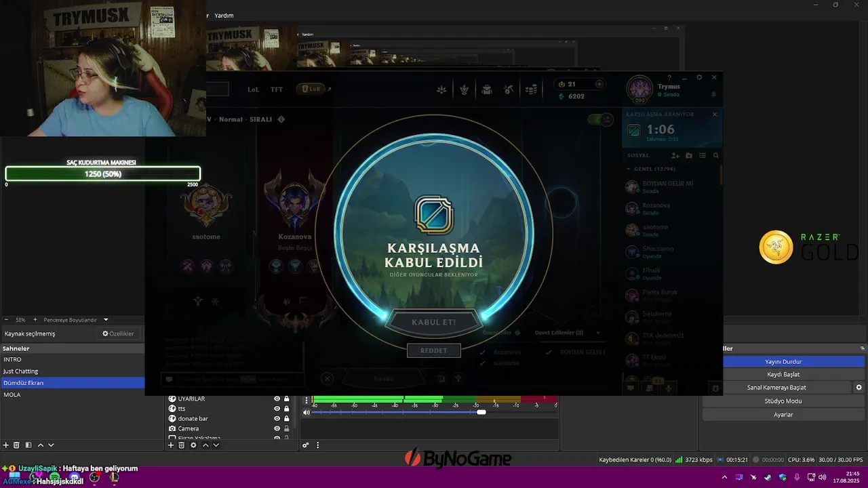Add a friend in the social panel
Screen dimensions: 868x488
click(675, 155)
